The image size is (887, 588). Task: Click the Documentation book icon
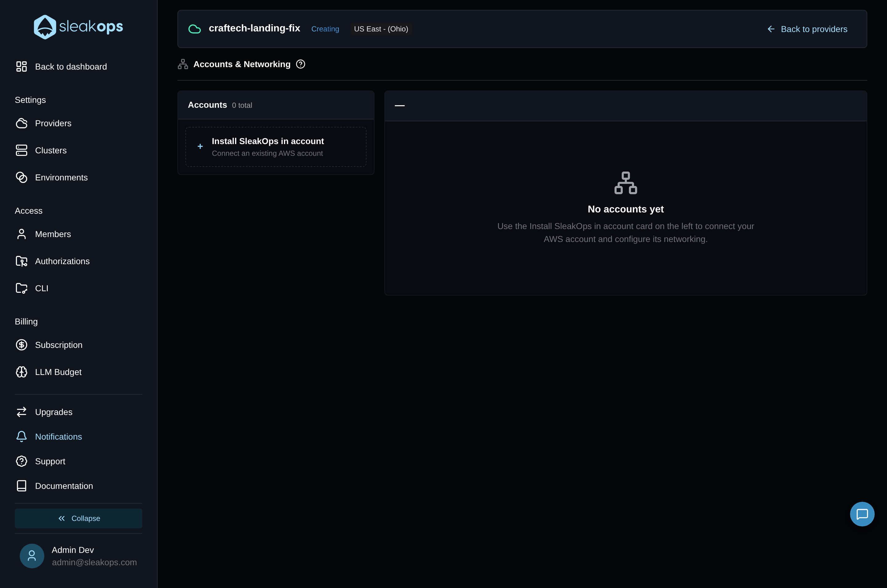(21, 485)
